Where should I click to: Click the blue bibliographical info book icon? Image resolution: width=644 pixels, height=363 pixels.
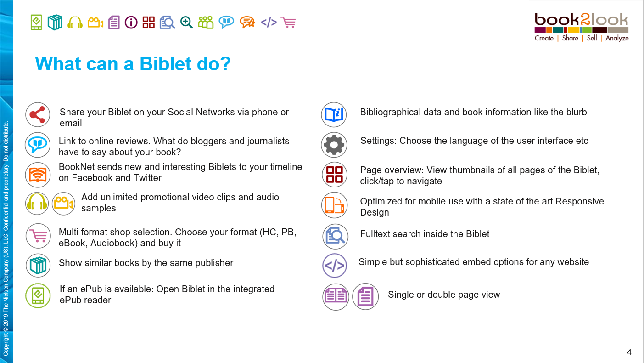[334, 115]
